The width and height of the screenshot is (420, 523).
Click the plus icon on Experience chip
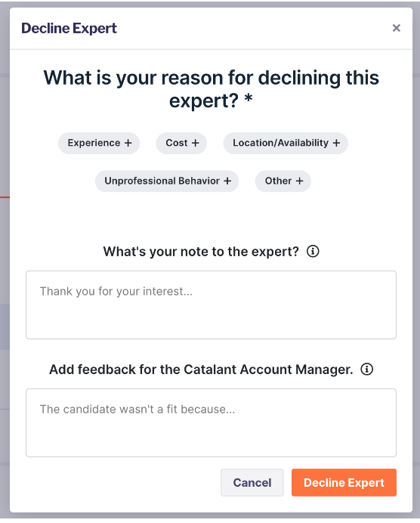(128, 143)
